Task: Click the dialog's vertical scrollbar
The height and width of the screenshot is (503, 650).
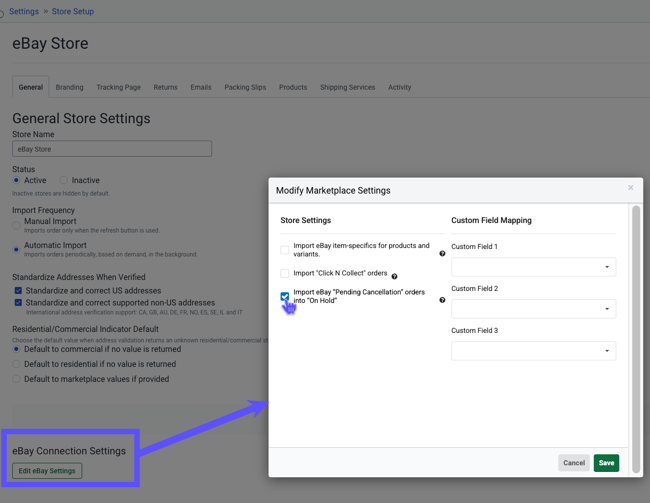Action: (636, 339)
